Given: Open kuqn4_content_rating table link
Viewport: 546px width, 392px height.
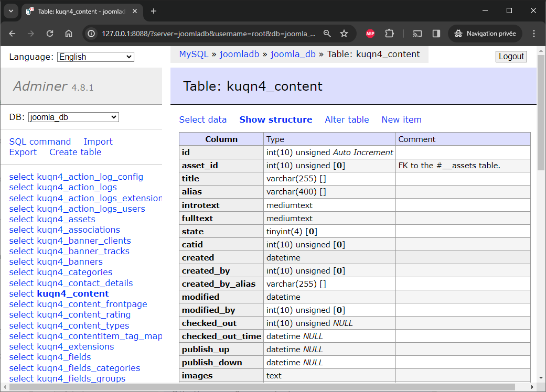Looking at the screenshot, I should [x=84, y=315].
